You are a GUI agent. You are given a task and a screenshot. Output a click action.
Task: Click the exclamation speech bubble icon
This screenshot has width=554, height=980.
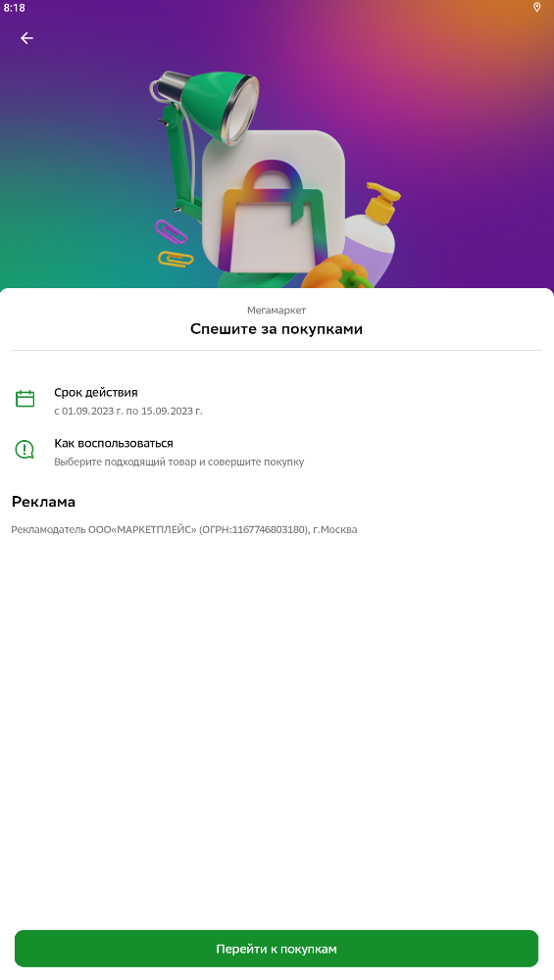(x=25, y=450)
